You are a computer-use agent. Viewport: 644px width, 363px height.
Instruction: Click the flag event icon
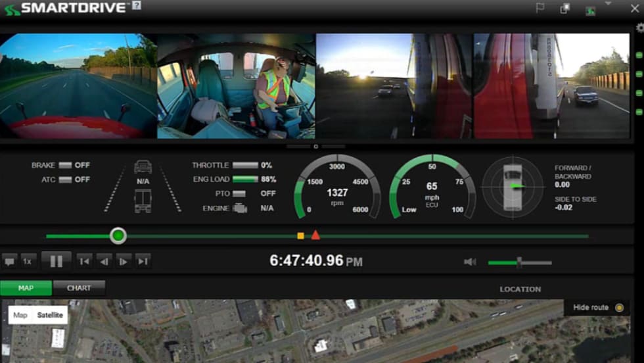(540, 9)
